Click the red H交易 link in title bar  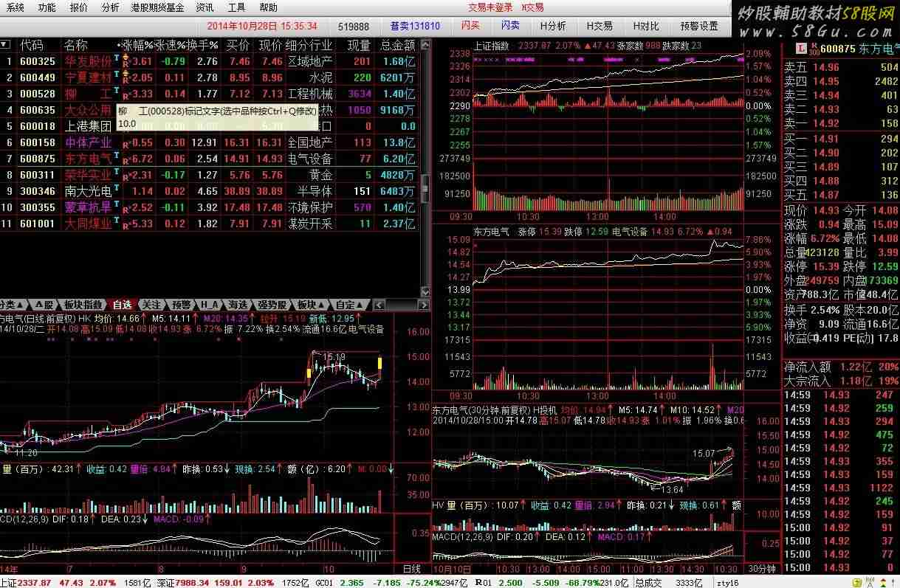coord(532,7)
